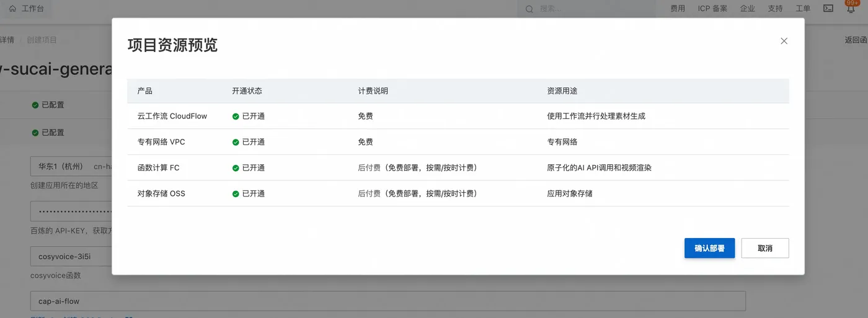This screenshot has height=318, width=868.
Task: Click the green check icon for CloudFlow status
Action: 236,117
